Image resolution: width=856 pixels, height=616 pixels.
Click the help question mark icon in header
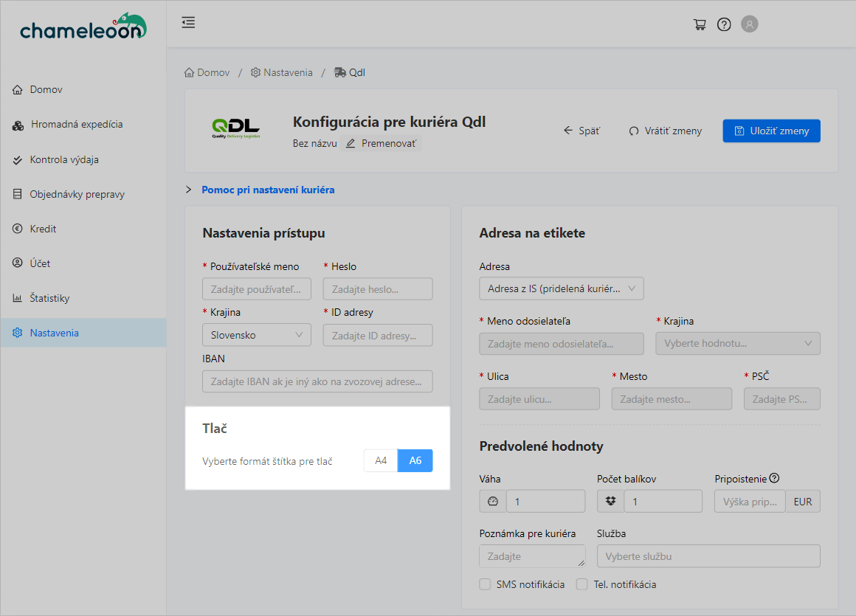click(x=724, y=24)
